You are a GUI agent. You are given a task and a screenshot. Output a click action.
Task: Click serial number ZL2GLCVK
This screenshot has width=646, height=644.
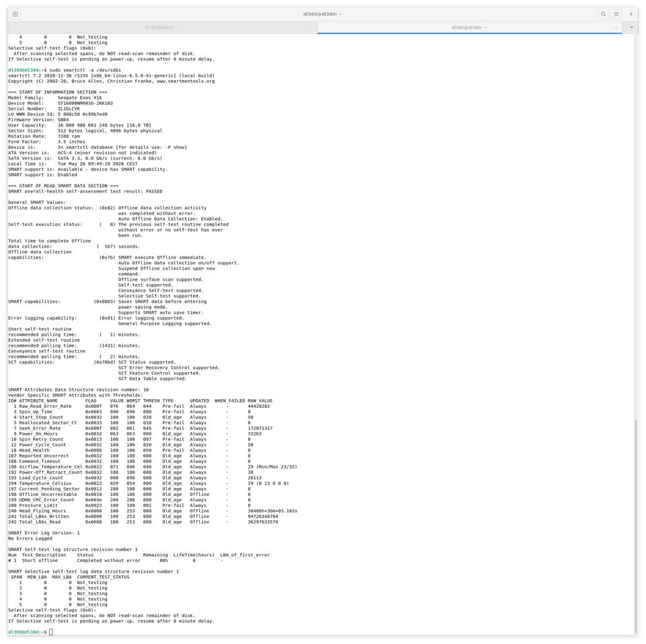point(69,109)
